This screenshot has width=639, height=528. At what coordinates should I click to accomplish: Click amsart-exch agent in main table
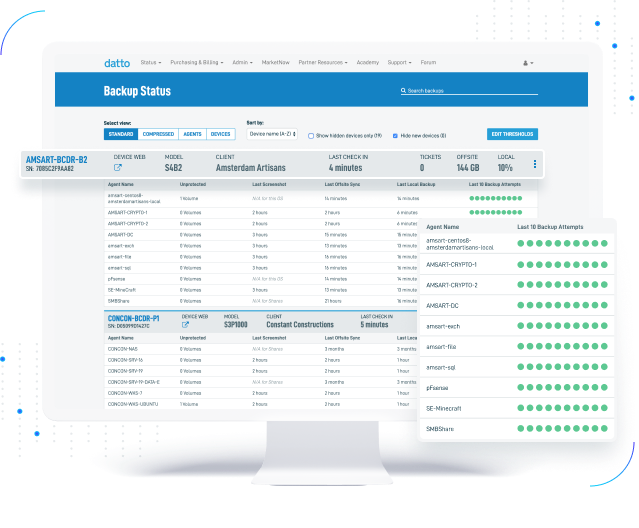[121, 246]
